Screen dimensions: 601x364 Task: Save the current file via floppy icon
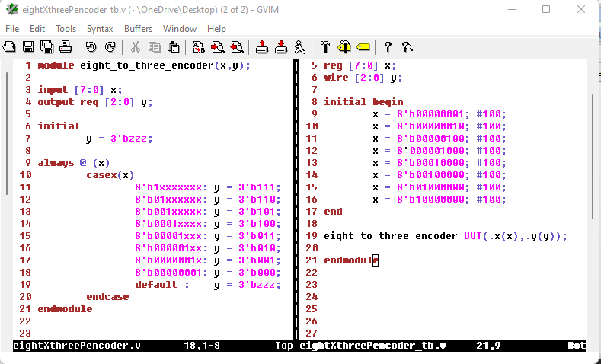coord(28,47)
